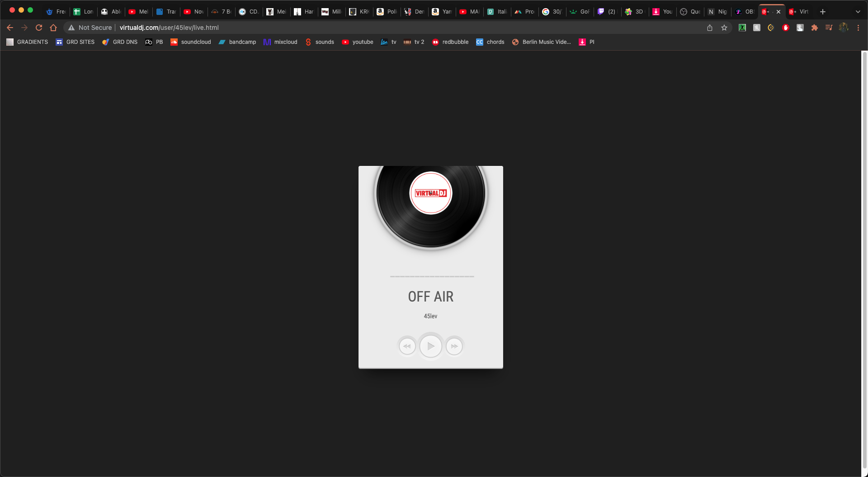Click the 45lev username text
Screen dimensions: 868x477
click(x=430, y=316)
